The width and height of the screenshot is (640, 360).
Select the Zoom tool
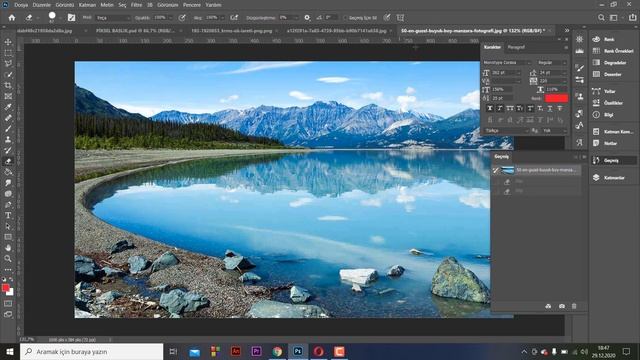(8, 258)
